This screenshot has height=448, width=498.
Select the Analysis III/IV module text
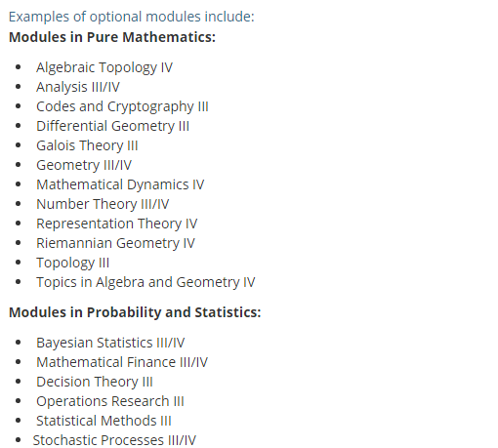[78, 87]
